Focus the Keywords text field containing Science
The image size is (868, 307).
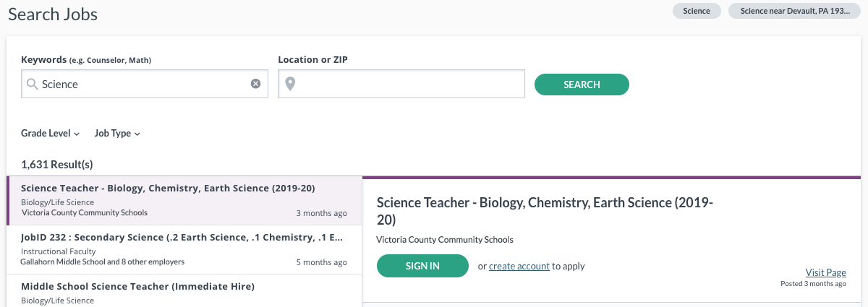pos(145,84)
